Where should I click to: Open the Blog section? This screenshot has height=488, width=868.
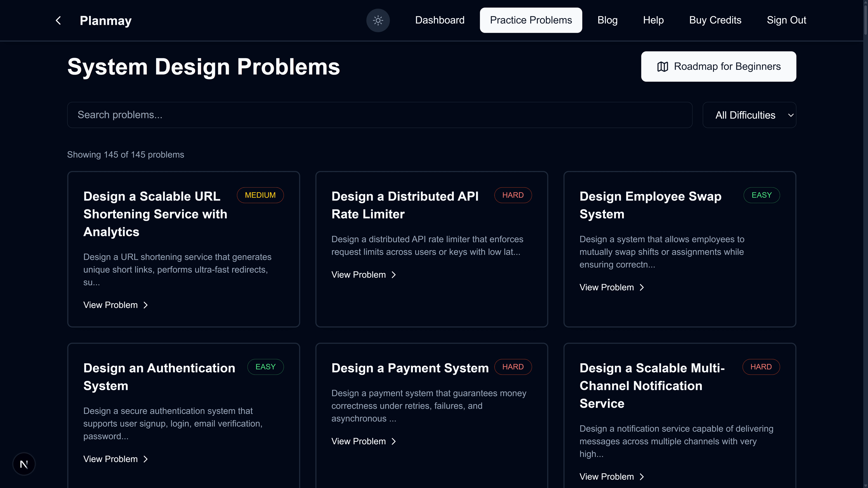tap(607, 20)
